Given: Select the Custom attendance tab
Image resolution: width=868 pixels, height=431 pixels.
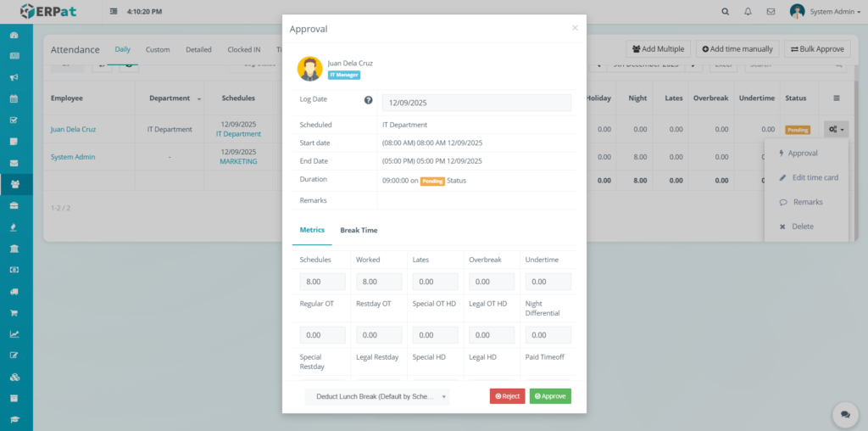Looking at the screenshot, I should pos(158,49).
